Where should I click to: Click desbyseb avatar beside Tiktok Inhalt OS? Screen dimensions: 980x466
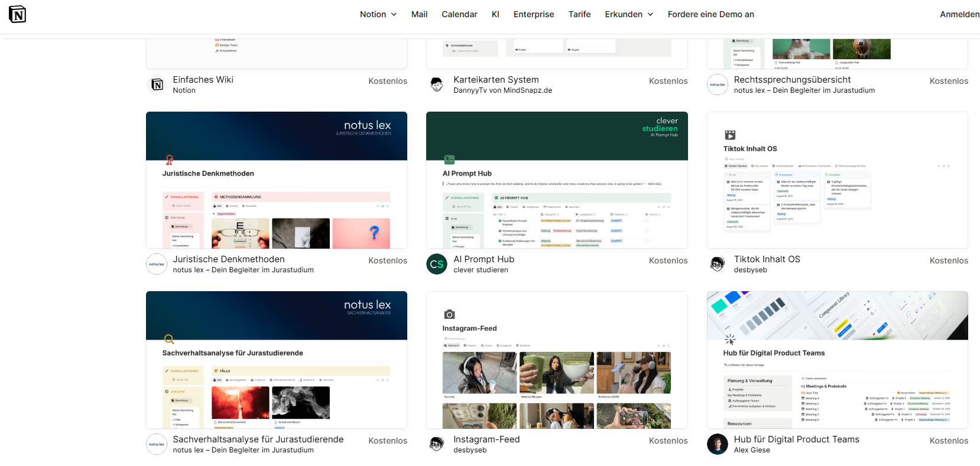(x=718, y=264)
